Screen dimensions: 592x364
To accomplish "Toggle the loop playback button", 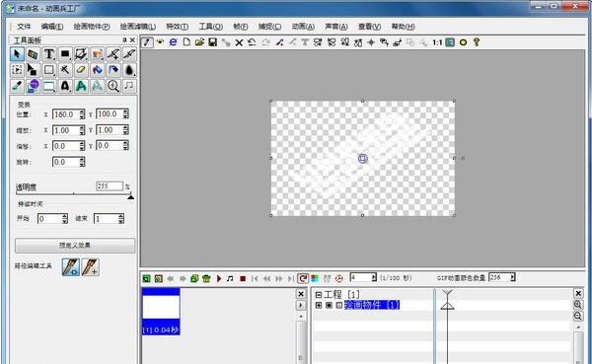I will (303, 278).
